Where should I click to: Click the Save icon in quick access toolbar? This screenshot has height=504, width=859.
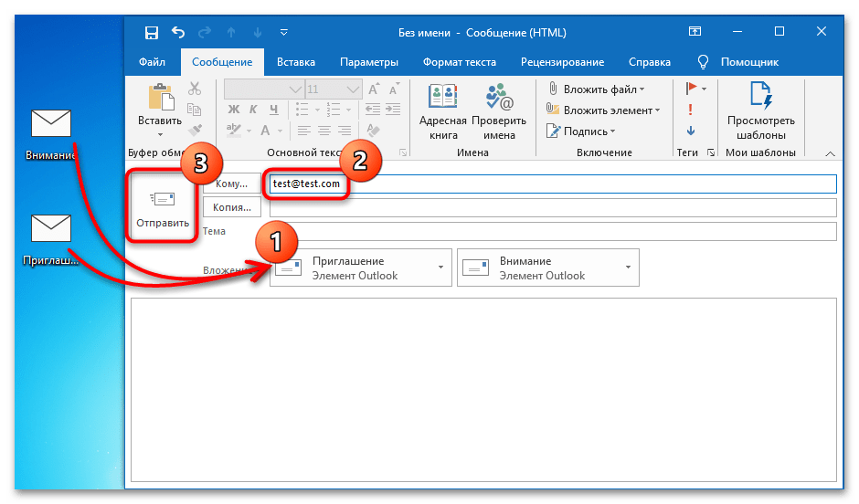152,33
